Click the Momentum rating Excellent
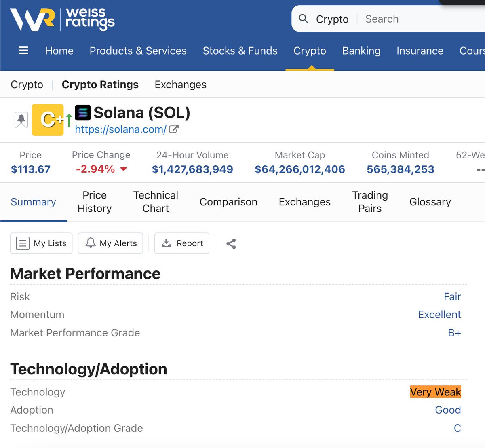Screen dimensions: 485x448 point(439,315)
